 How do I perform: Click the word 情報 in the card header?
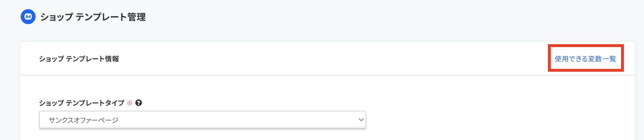pos(112,59)
